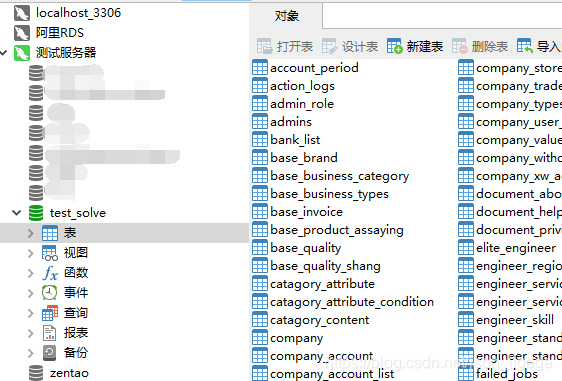Switch to the 对象 objects tab

286,16
